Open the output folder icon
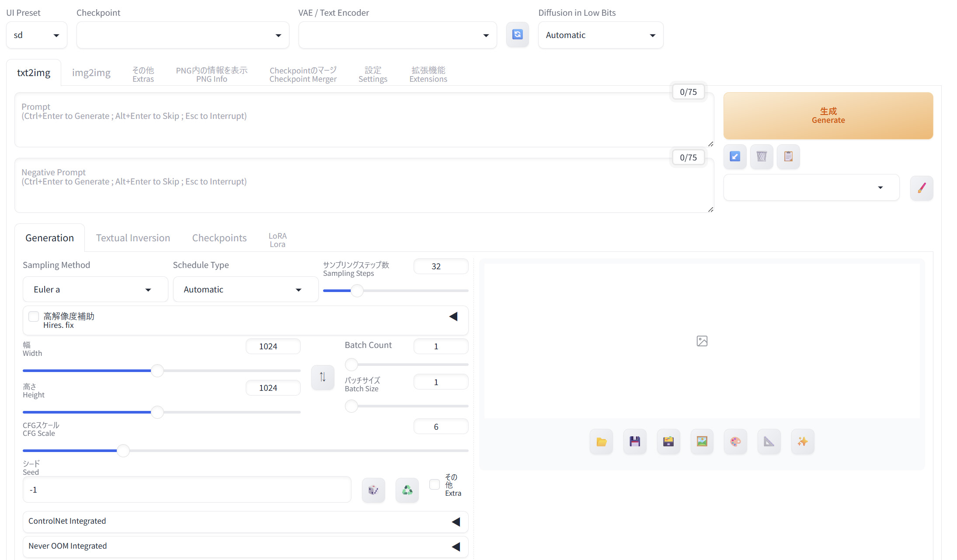The height and width of the screenshot is (560, 957). (x=601, y=442)
